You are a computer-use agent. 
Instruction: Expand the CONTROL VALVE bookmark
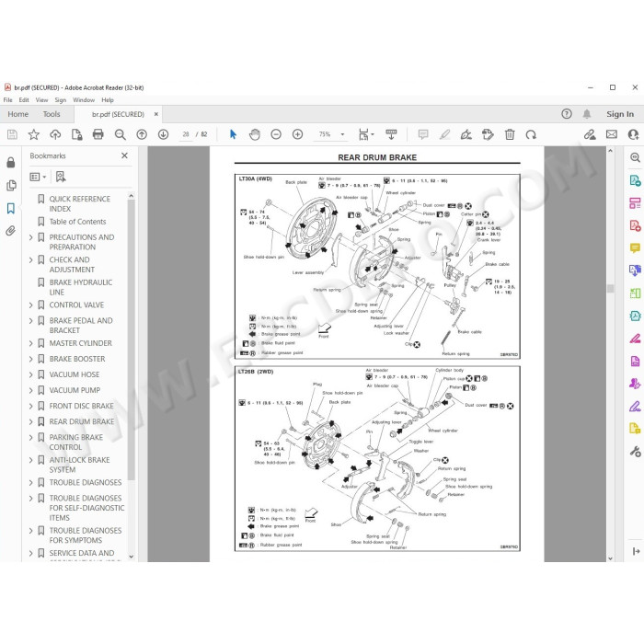click(x=30, y=305)
